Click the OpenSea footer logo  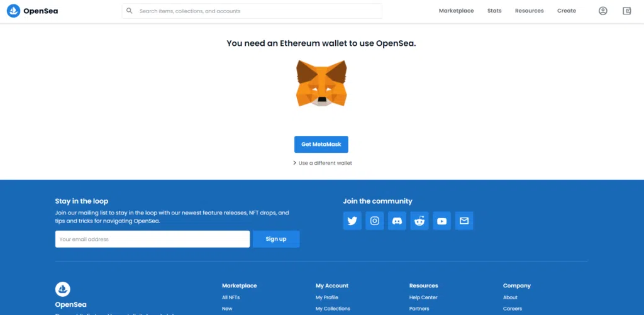point(63,289)
